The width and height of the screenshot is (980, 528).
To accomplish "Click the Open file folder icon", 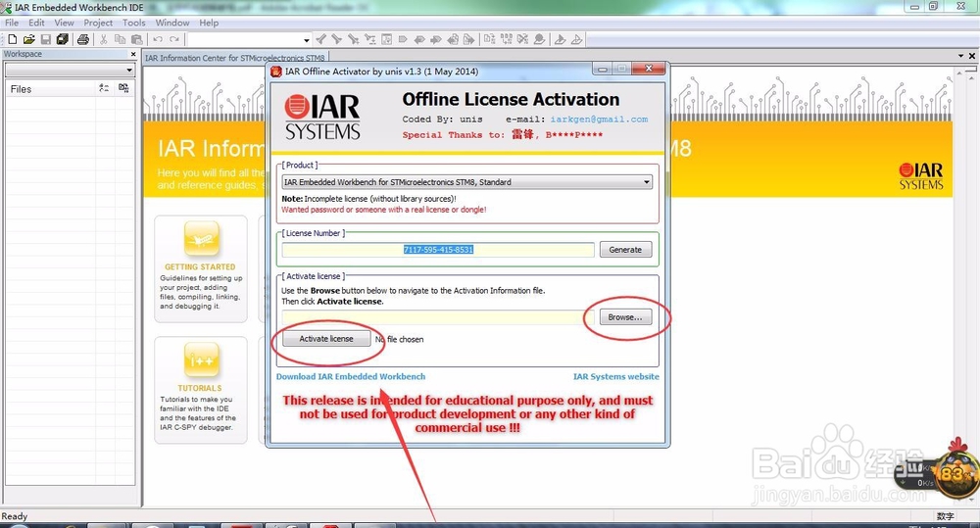I will tap(28, 39).
